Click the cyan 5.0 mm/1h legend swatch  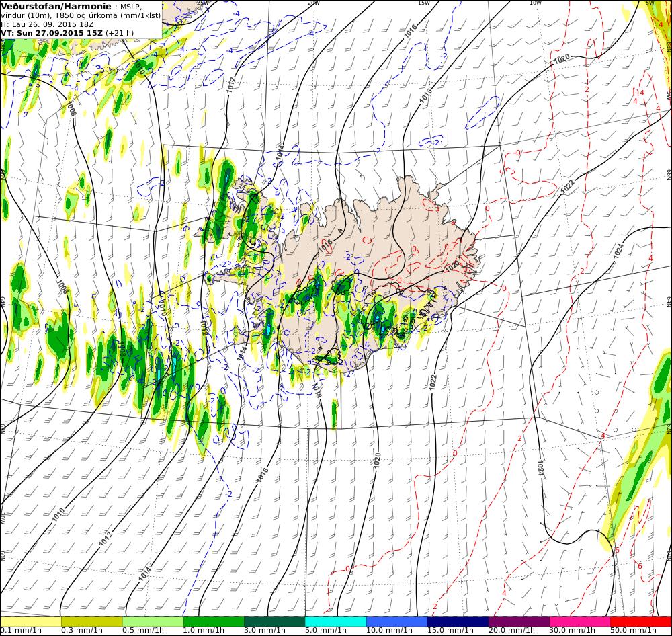pos(336,621)
